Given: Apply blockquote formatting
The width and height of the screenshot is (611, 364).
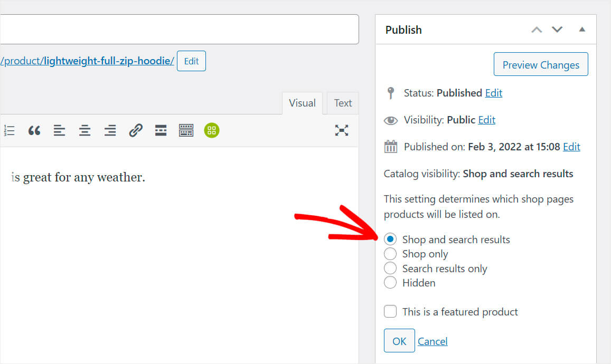Looking at the screenshot, I should click(x=34, y=130).
